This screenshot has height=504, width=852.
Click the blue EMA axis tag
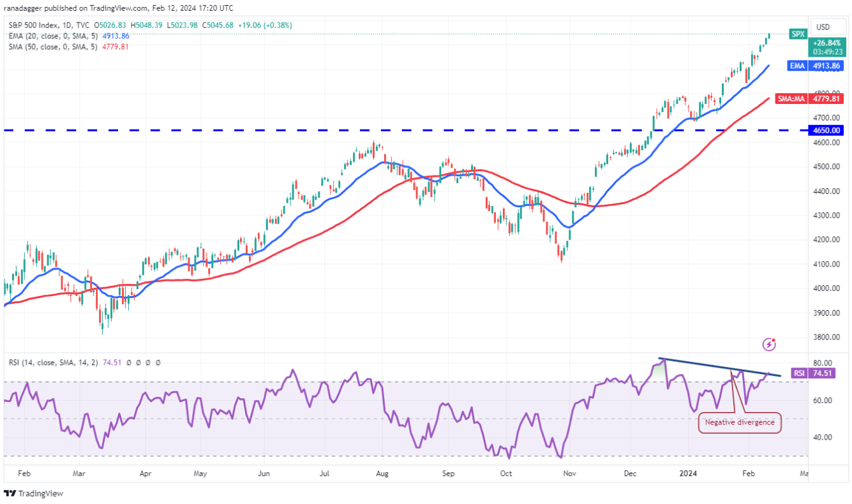(798, 66)
